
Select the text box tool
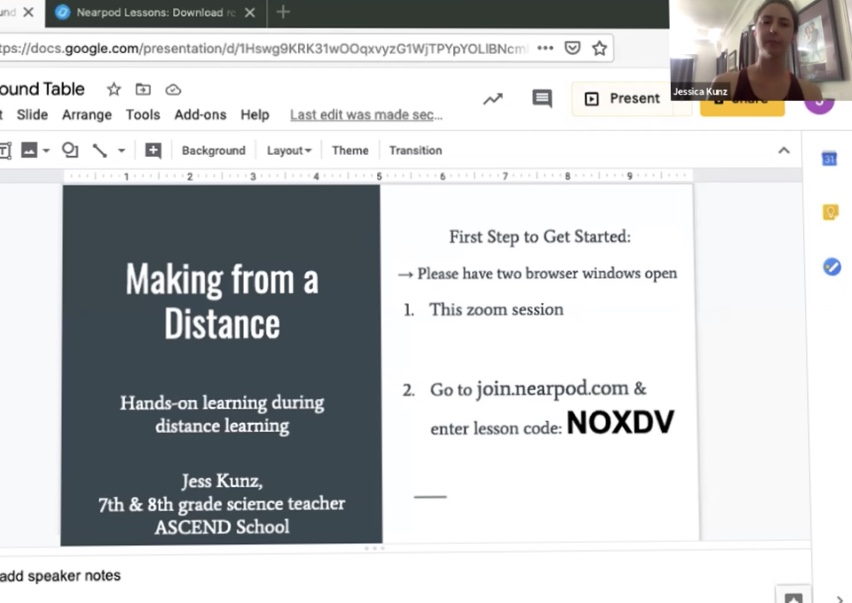click(x=5, y=150)
